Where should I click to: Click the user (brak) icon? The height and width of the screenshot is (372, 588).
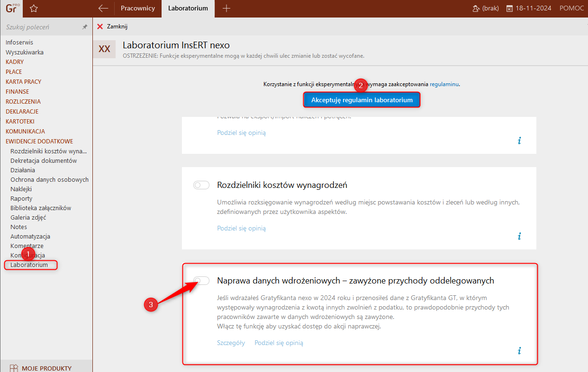click(476, 9)
